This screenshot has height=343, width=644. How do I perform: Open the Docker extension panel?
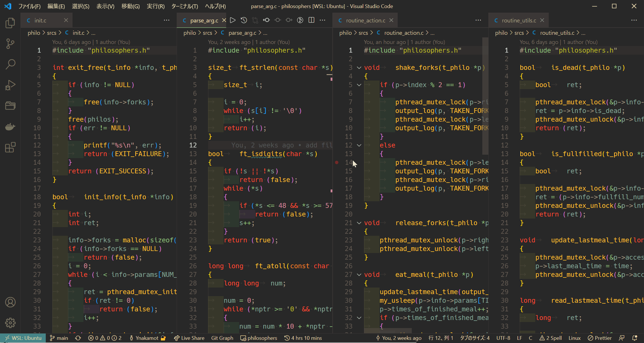10,127
